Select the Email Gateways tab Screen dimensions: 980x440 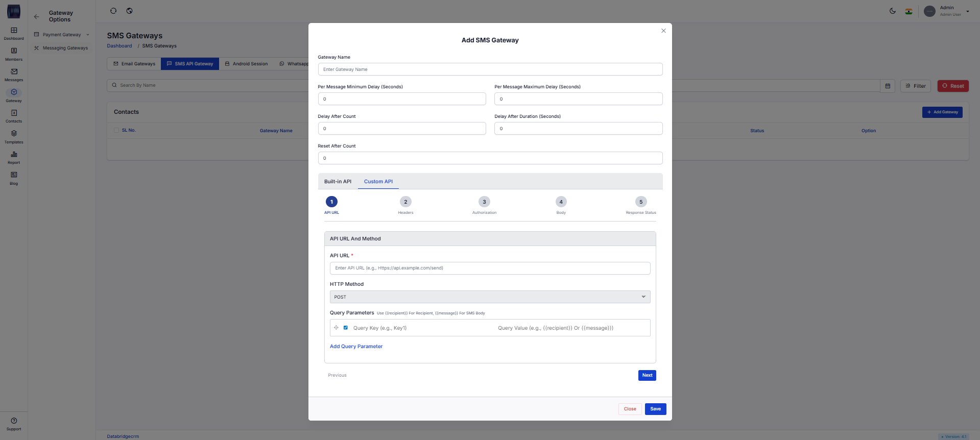(134, 64)
